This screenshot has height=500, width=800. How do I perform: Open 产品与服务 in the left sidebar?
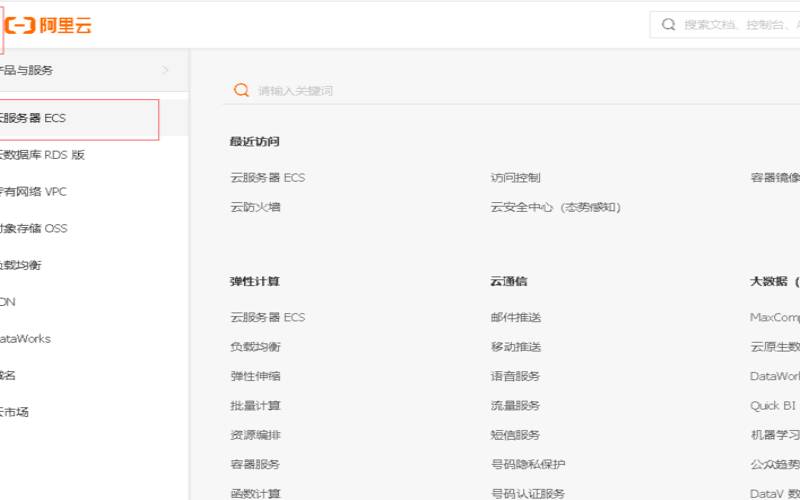94,70
